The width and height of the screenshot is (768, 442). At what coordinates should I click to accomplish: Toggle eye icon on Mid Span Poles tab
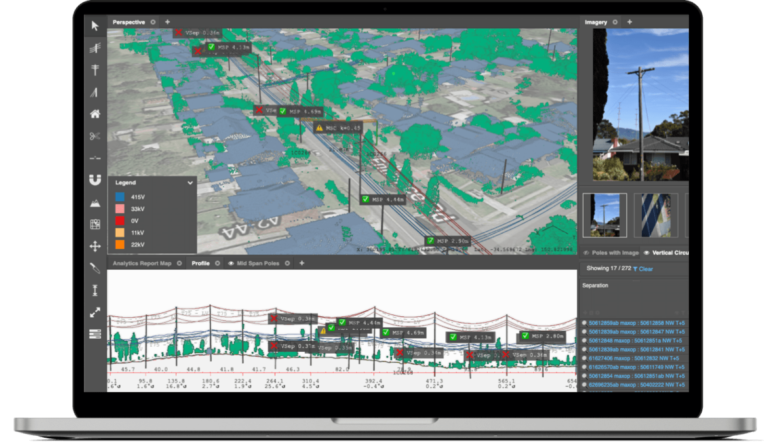(x=232, y=263)
